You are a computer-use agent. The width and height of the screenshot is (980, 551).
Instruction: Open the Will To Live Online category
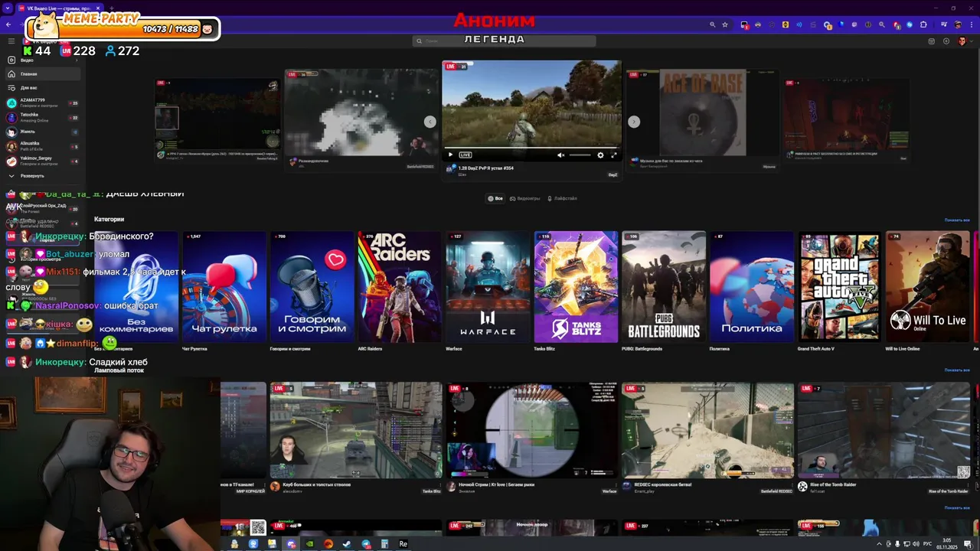927,287
